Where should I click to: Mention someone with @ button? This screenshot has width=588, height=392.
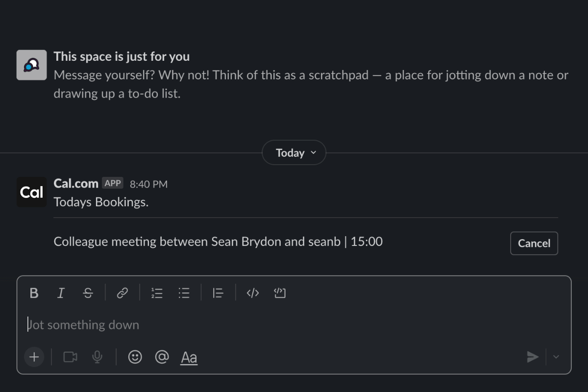tap(161, 357)
